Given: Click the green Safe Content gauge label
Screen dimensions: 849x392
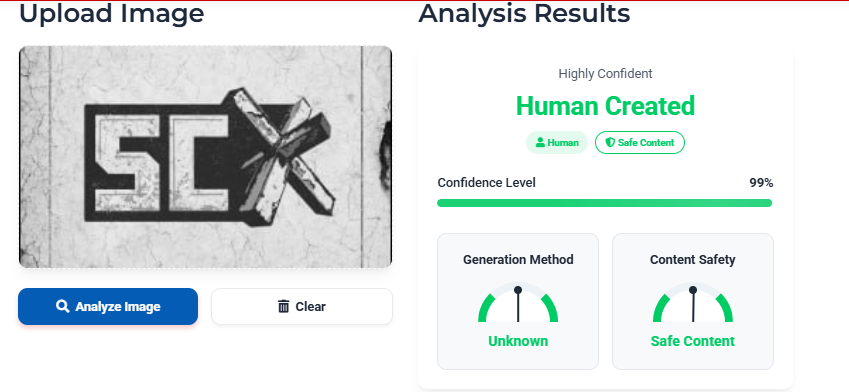Looking at the screenshot, I should click(x=693, y=341).
